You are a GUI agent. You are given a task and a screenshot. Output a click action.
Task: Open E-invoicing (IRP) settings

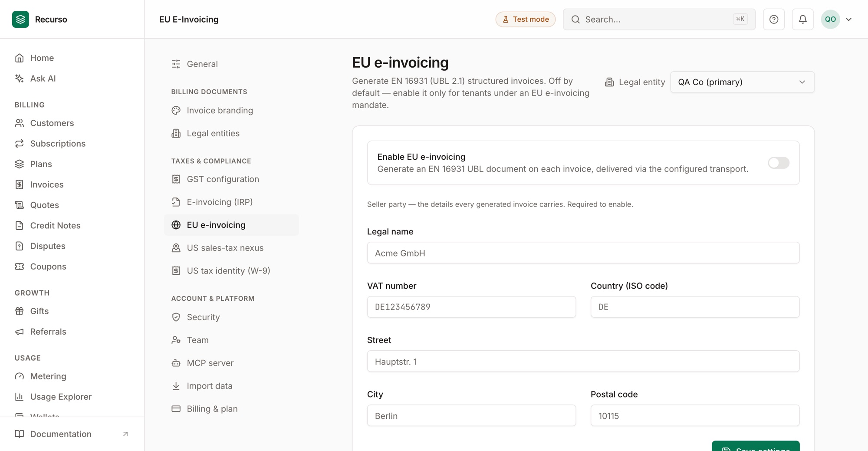pos(231,202)
